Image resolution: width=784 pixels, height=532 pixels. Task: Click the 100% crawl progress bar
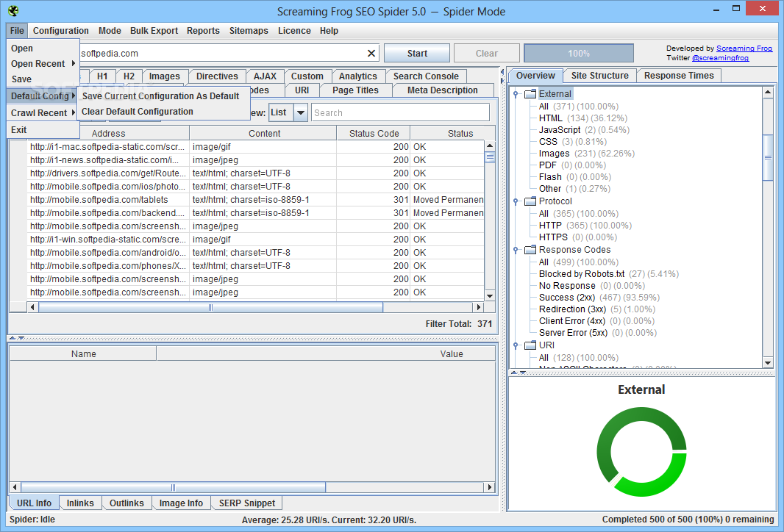[x=579, y=54]
